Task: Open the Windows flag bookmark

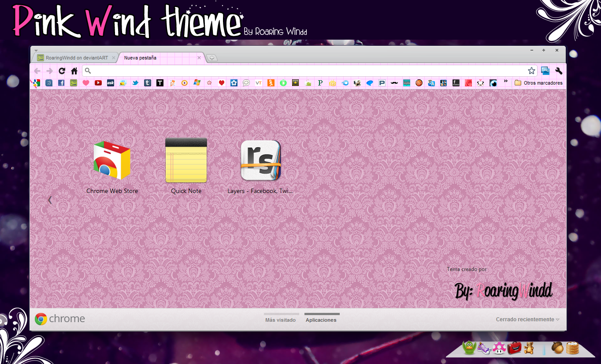Action: click(x=197, y=82)
